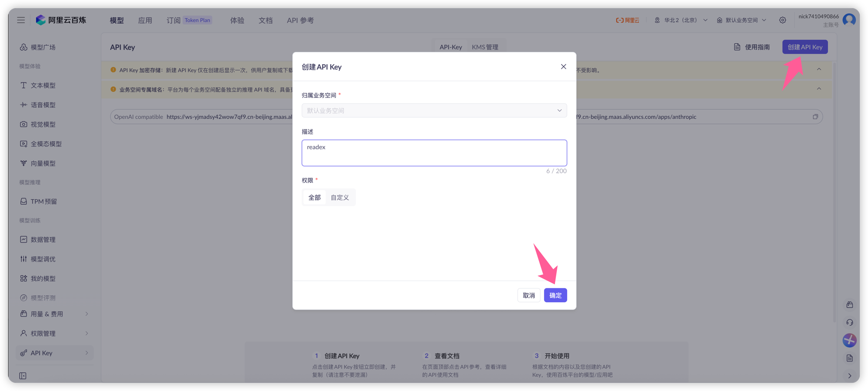Viewport: 868px width, 391px height.
Task: Open 文档 top menu
Action: (266, 20)
